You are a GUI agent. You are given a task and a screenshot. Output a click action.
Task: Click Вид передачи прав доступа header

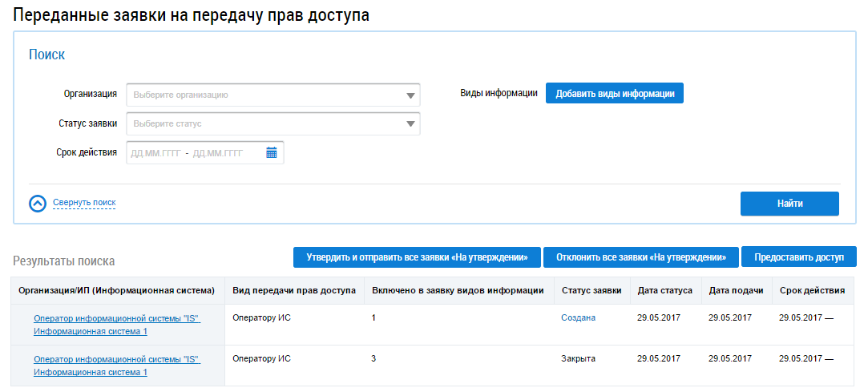pos(293,290)
